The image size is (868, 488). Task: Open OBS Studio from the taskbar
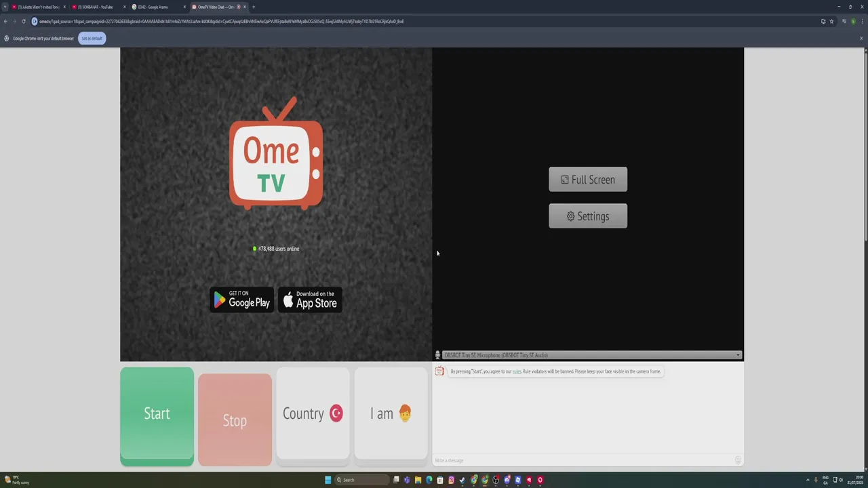coord(496,480)
